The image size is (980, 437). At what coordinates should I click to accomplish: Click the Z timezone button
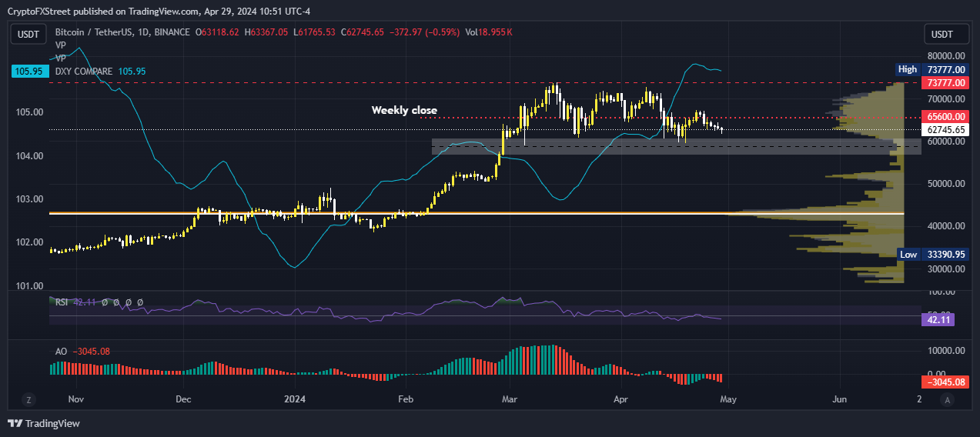(28, 399)
